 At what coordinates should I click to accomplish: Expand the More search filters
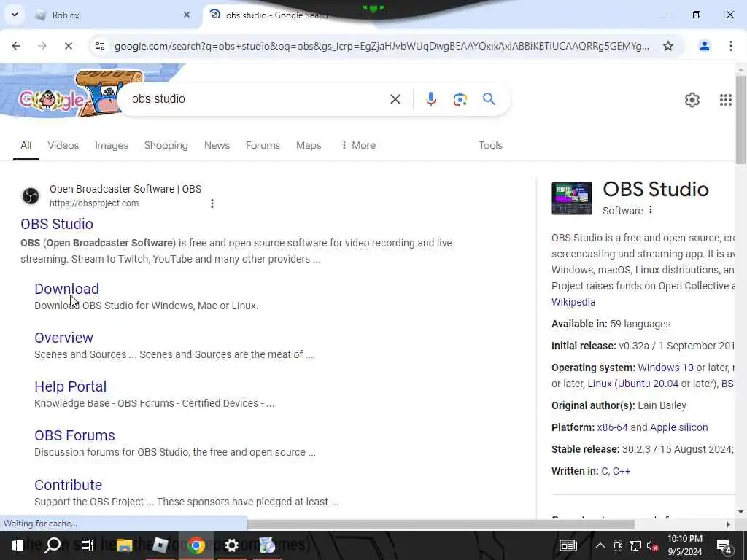pos(358,145)
